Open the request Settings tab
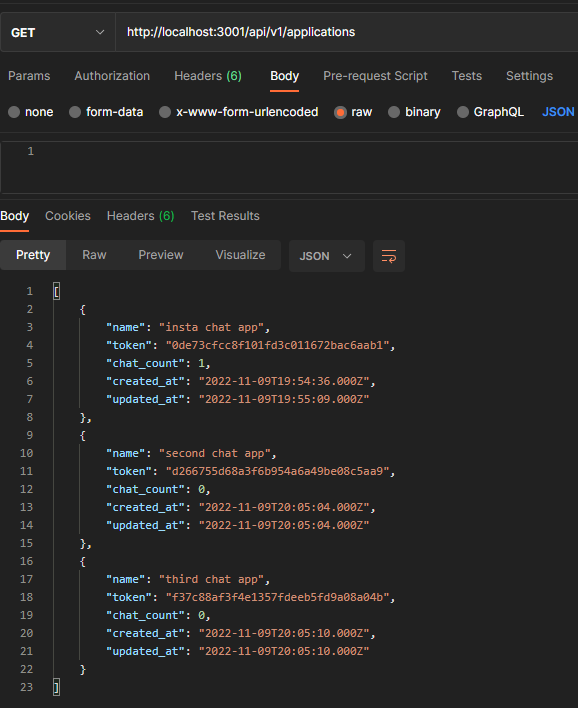Viewport: 578px width, 708px height. pos(529,76)
